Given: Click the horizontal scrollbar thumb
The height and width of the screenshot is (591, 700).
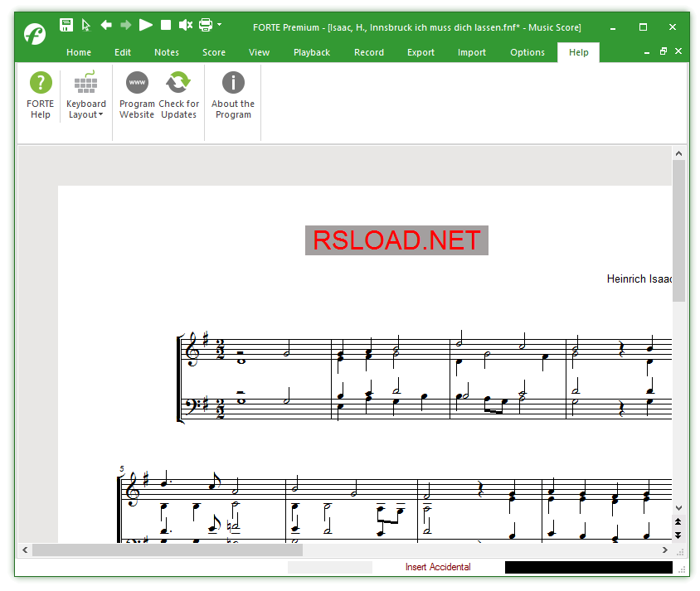Looking at the screenshot, I should 168,550.
